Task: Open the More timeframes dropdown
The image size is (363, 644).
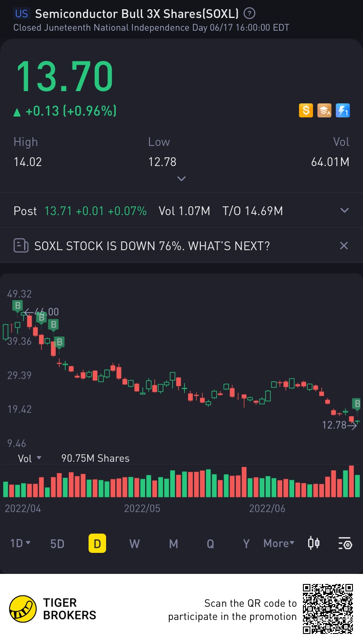Action: click(x=279, y=544)
